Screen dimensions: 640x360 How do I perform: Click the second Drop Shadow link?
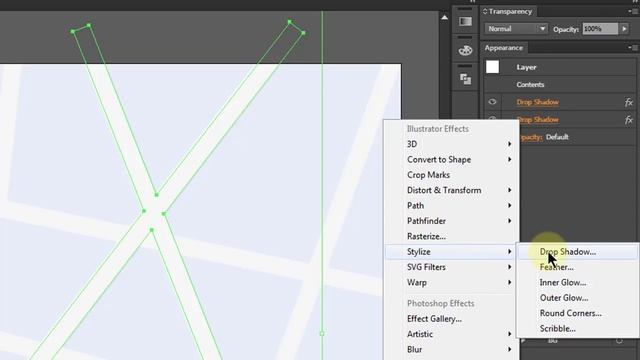click(x=538, y=120)
